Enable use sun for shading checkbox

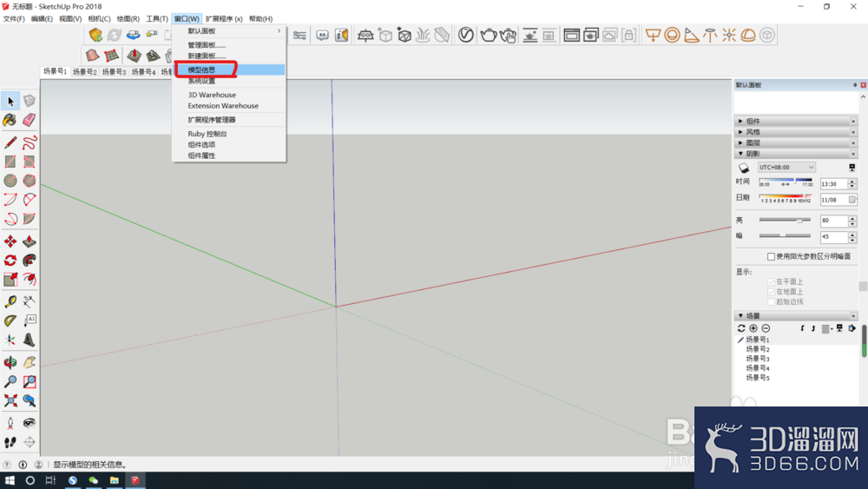click(771, 256)
